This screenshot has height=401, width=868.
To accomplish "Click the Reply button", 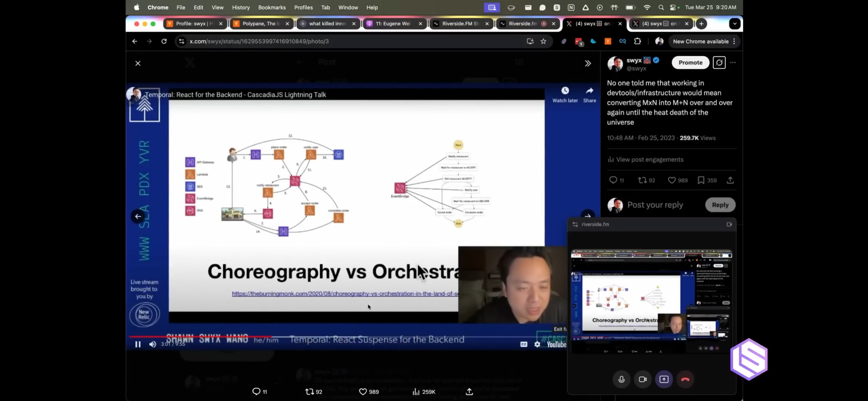I will tap(720, 205).
